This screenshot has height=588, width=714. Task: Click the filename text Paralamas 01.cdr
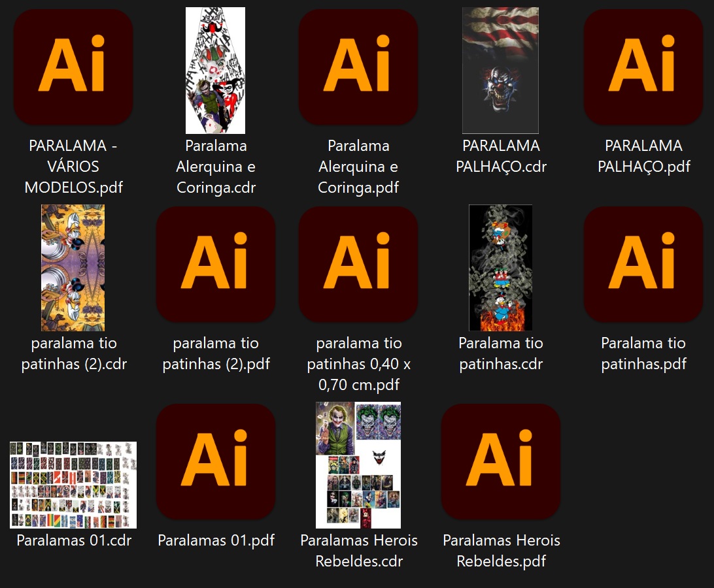(x=73, y=540)
